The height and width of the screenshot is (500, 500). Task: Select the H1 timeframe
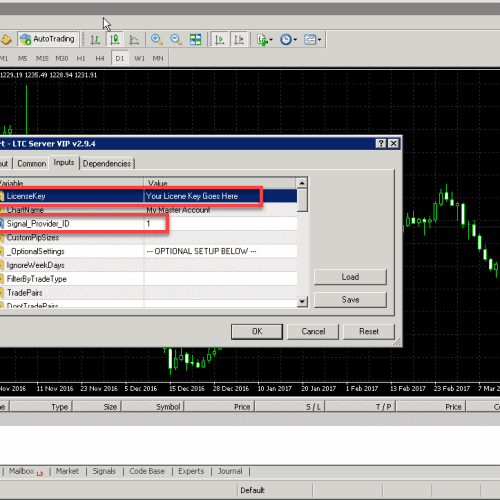pyautogui.click(x=81, y=58)
